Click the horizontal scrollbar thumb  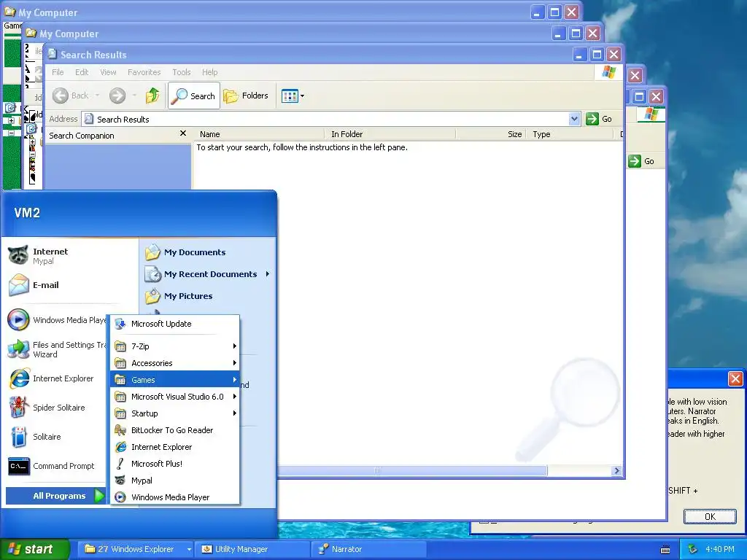413,470
